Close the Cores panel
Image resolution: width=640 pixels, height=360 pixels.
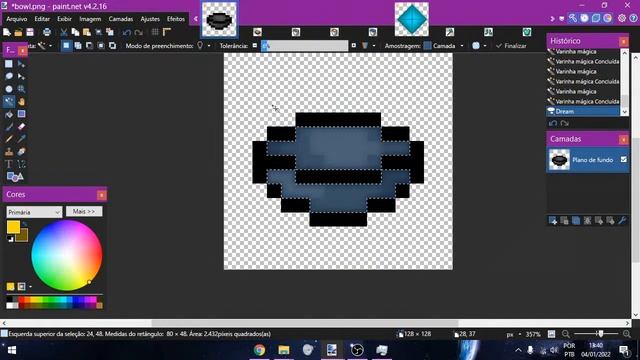102,195
